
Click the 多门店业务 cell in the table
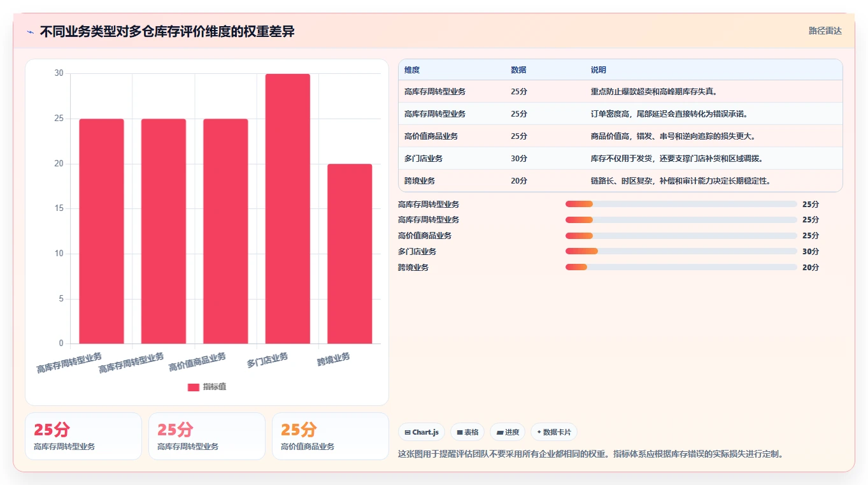click(423, 159)
